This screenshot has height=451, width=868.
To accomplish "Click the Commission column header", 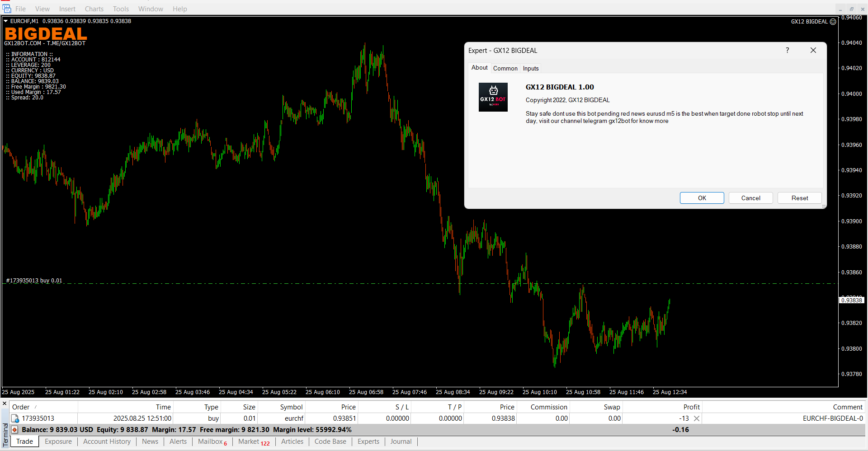I will click(543, 407).
